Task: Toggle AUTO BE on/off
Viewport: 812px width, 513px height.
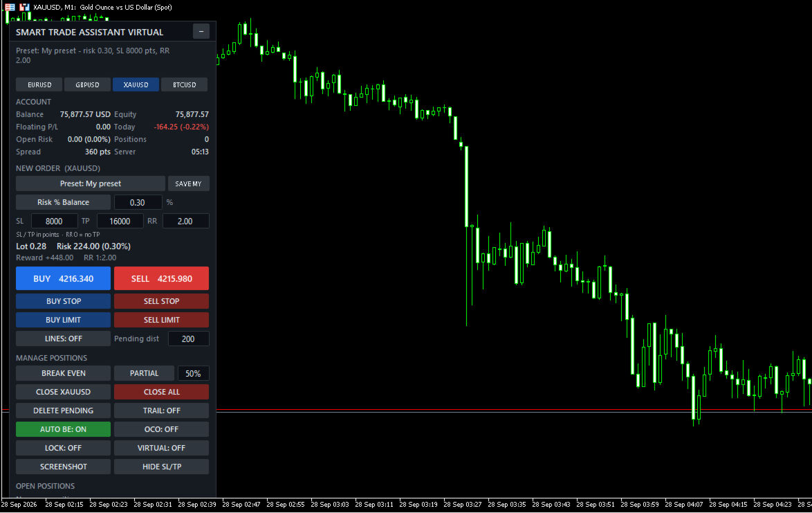Action: pos(63,429)
